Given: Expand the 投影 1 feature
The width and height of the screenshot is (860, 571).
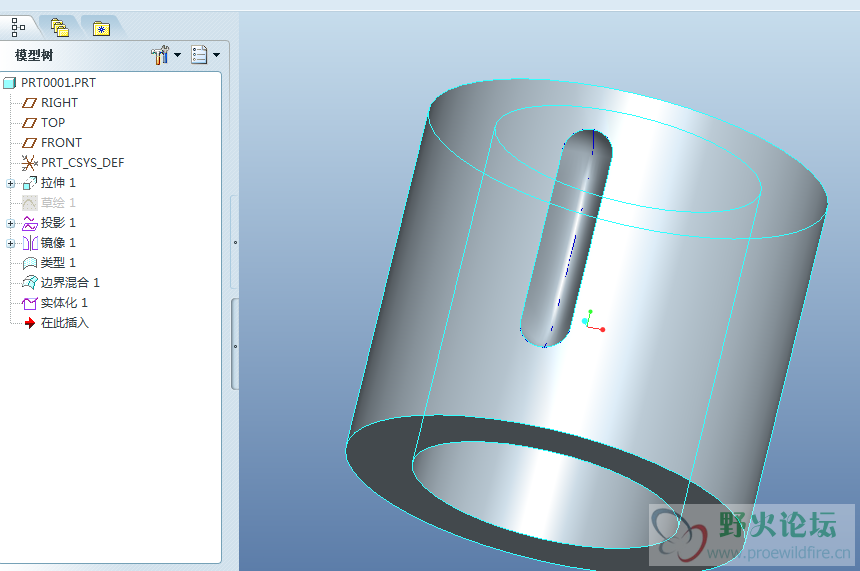Looking at the screenshot, I should tap(10, 223).
